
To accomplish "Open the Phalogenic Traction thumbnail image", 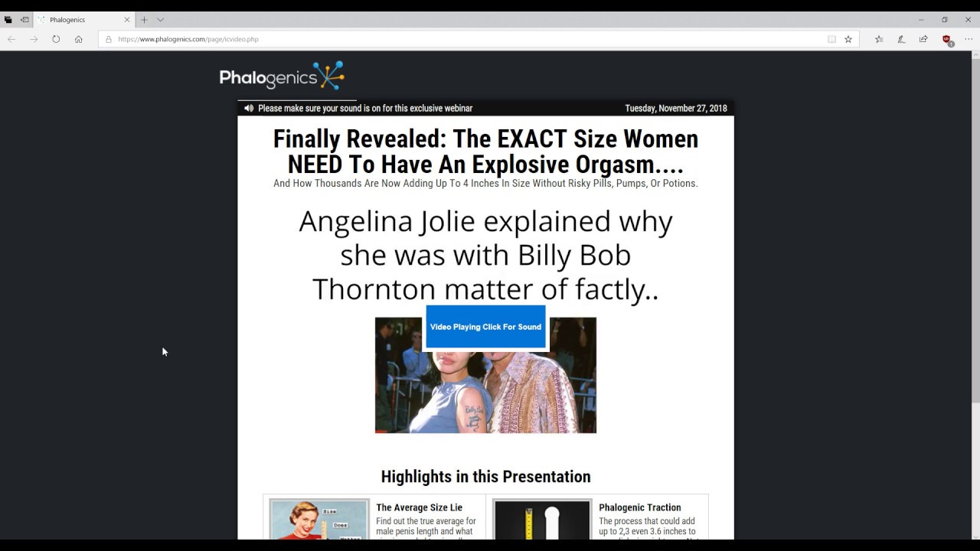I will pos(542,520).
